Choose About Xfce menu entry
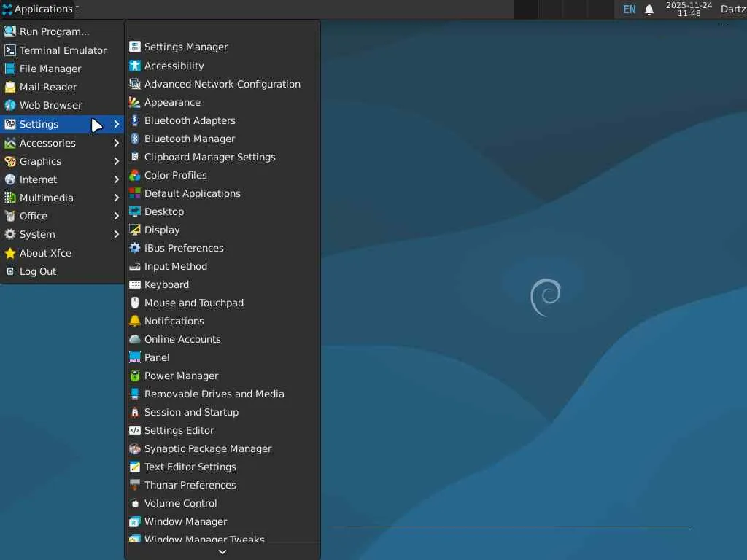Viewport: 747px width, 560px height. point(62,253)
